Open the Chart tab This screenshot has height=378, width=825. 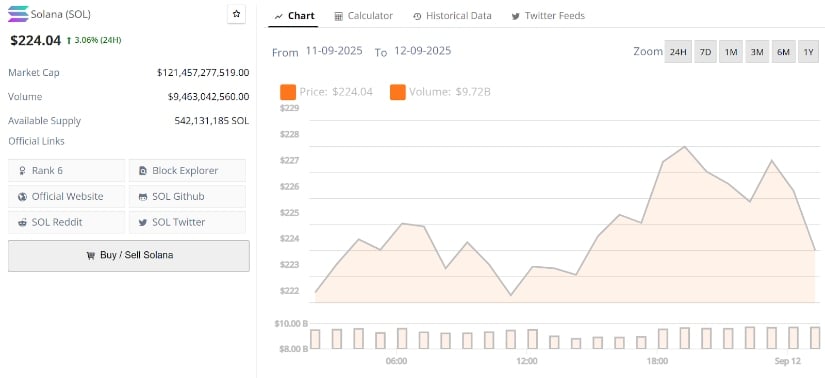click(x=295, y=16)
